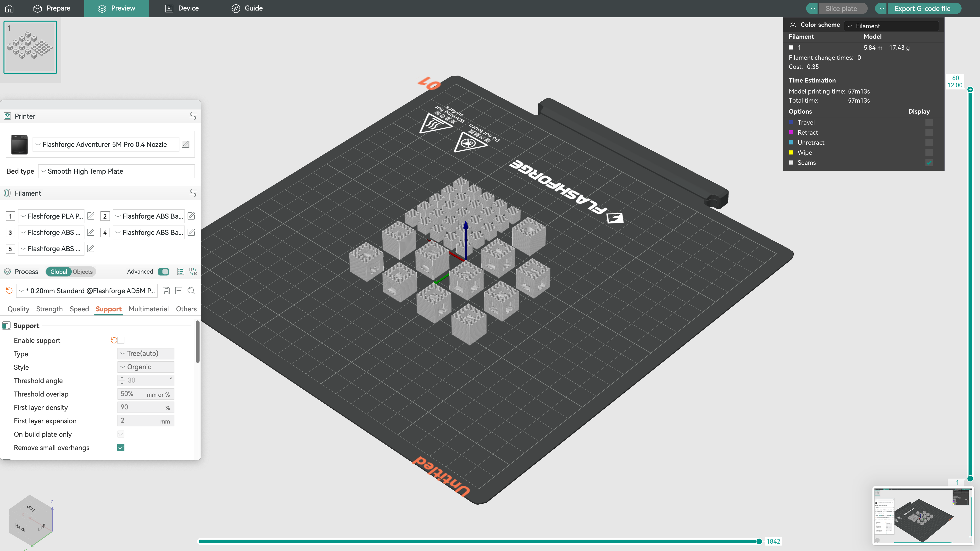Screen dimensions: 980x551
Task: Switch to the Device tab
Action: click(x=182, y=8)
